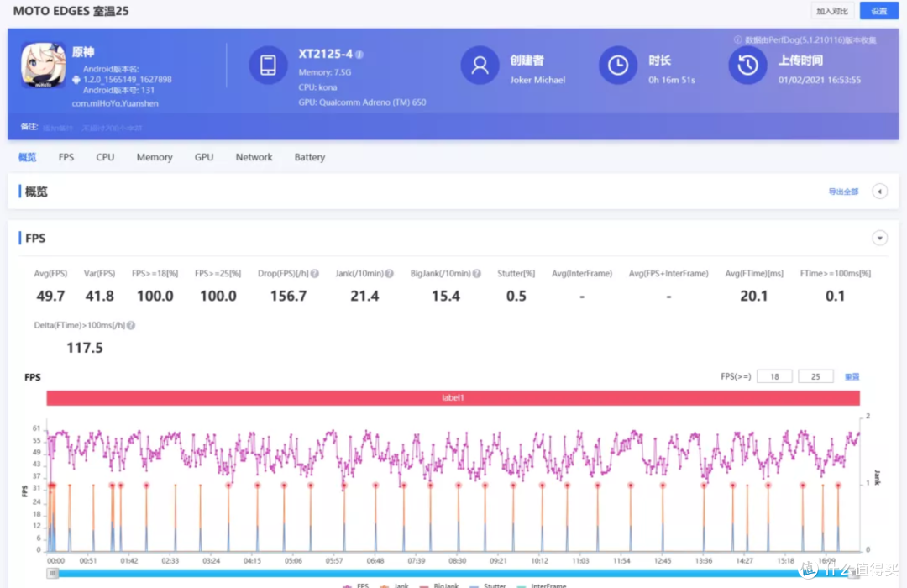Click the 导出全部 export all link
Image resolution: width=907 pixels, height=588 pixels.
click(x=843, y=192)
